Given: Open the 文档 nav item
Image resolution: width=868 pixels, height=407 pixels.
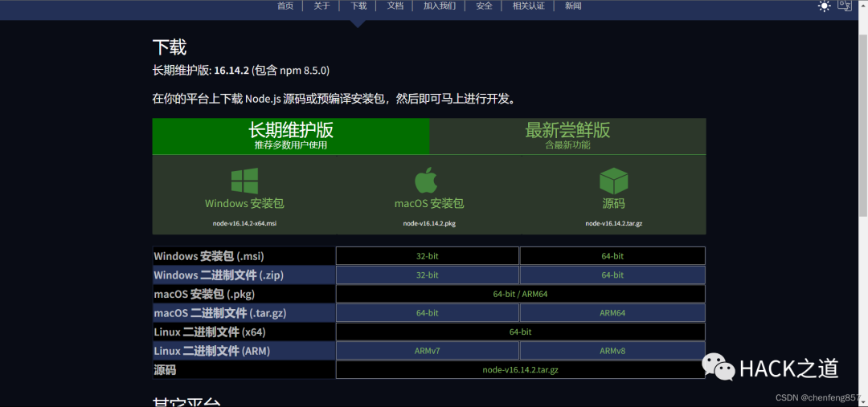Looking at the screenshot, I should [395, 6].
